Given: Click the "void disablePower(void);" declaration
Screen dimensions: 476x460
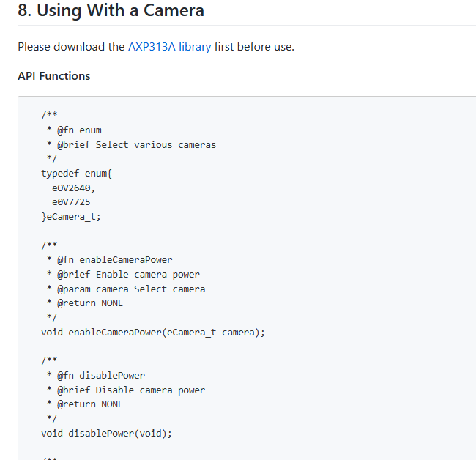Looking at the screenshot, I should click(106, 433).
